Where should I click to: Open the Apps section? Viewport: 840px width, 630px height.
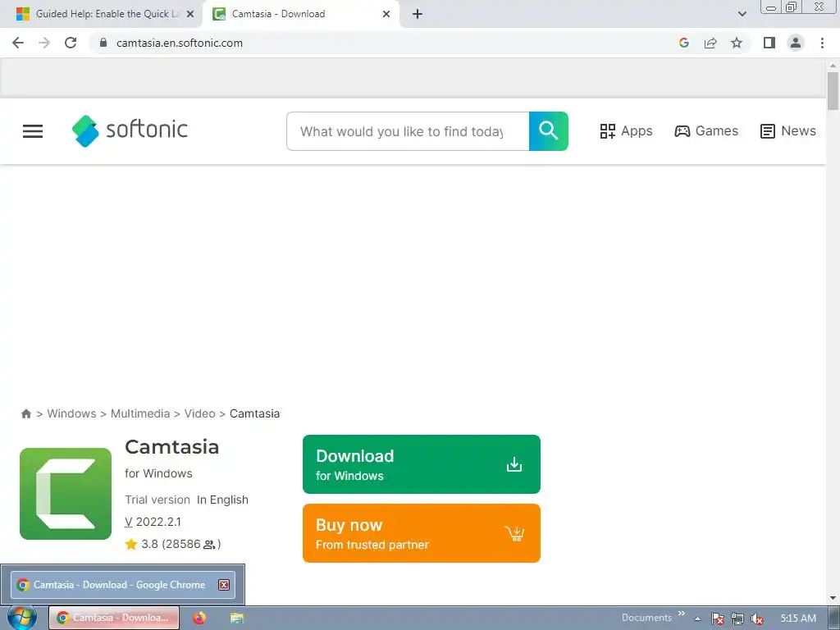tap(626, 130)
